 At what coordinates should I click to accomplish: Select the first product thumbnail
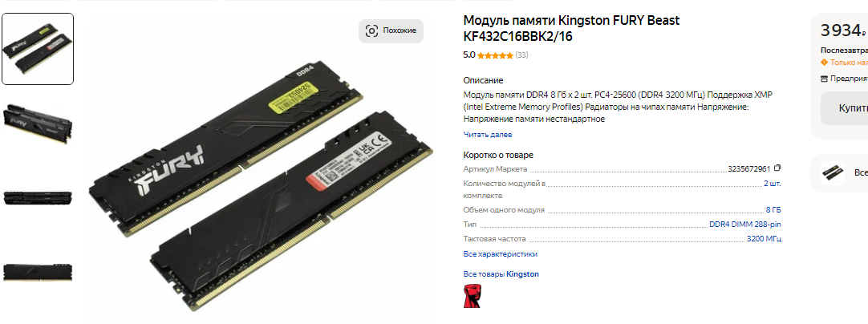(x=38, y=49)
